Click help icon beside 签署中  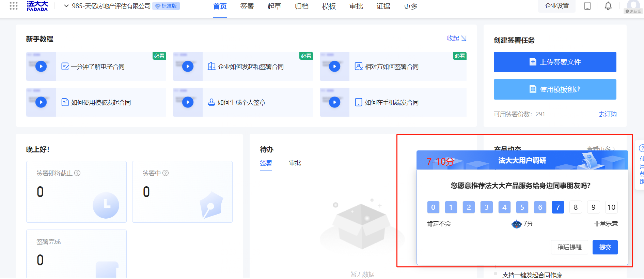click(166, 173)
